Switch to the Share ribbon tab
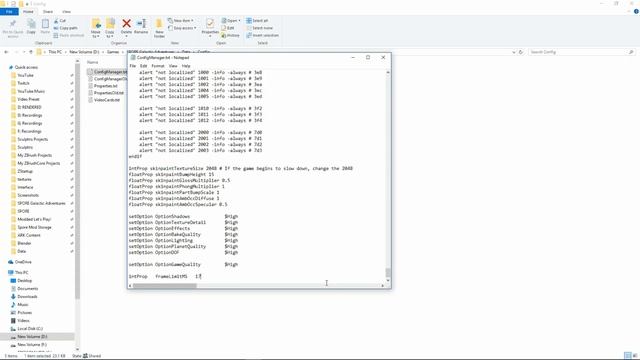Screen dimensions: 640x360 click(48, 11)
